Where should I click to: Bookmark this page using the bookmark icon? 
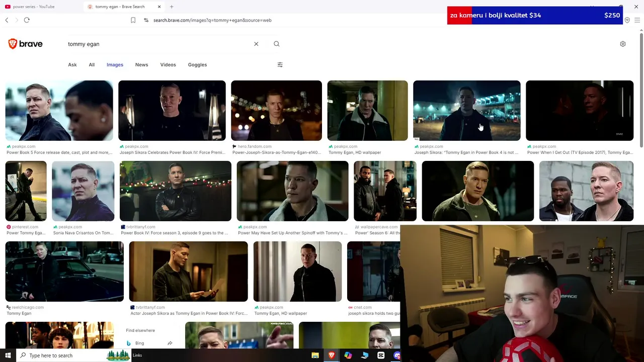click(x=133, y=20)
